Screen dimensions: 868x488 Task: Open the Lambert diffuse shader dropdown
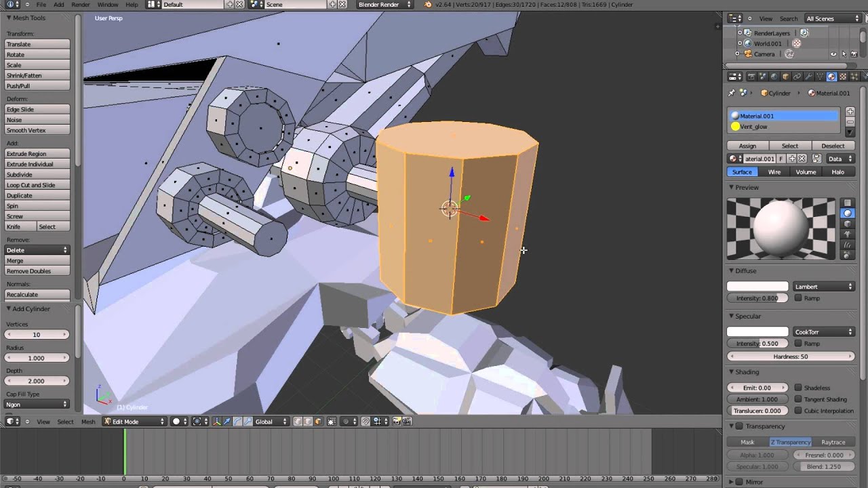coord(823,287)
